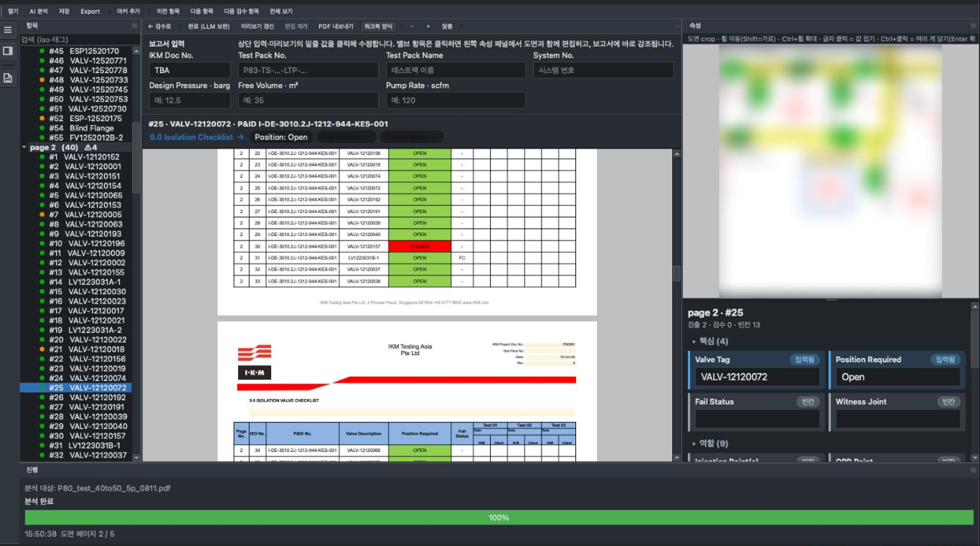Jump to 다음 검수 항목
Image resolution: width=980 pixels, height=546 pixels.
click(241, 11)
